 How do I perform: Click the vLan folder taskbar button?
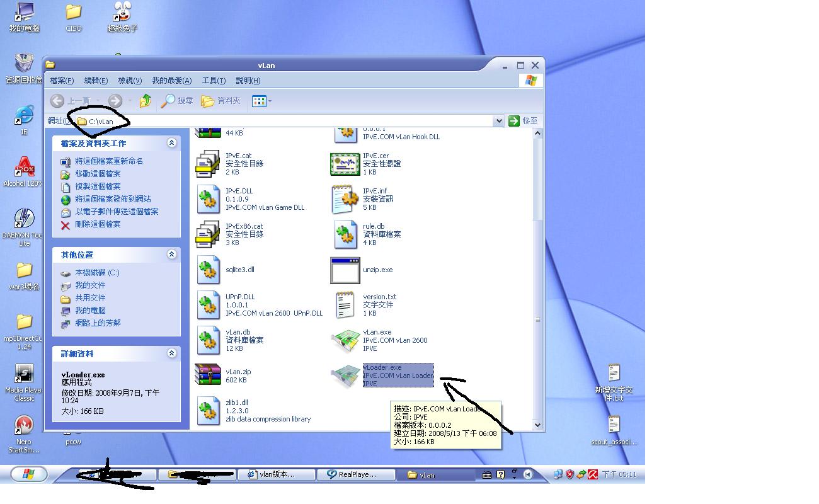click(435, 475)
